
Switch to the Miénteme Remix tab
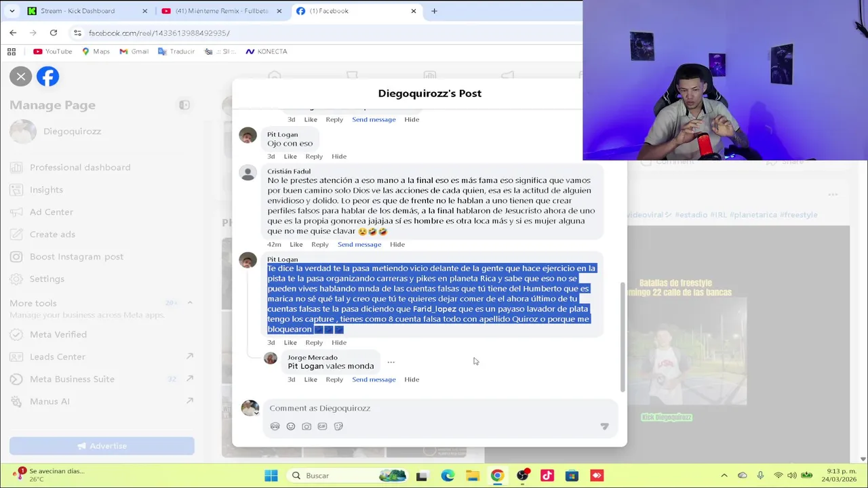click(x=222, y=11)
